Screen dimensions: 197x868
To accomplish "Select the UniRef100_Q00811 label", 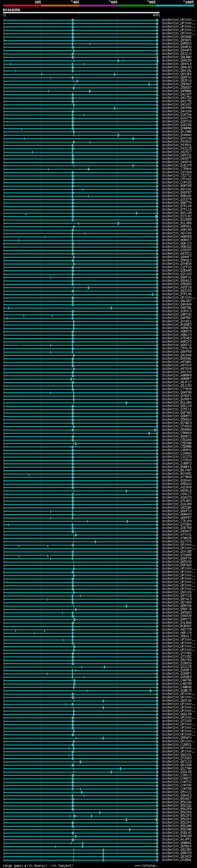I will 177,321.
